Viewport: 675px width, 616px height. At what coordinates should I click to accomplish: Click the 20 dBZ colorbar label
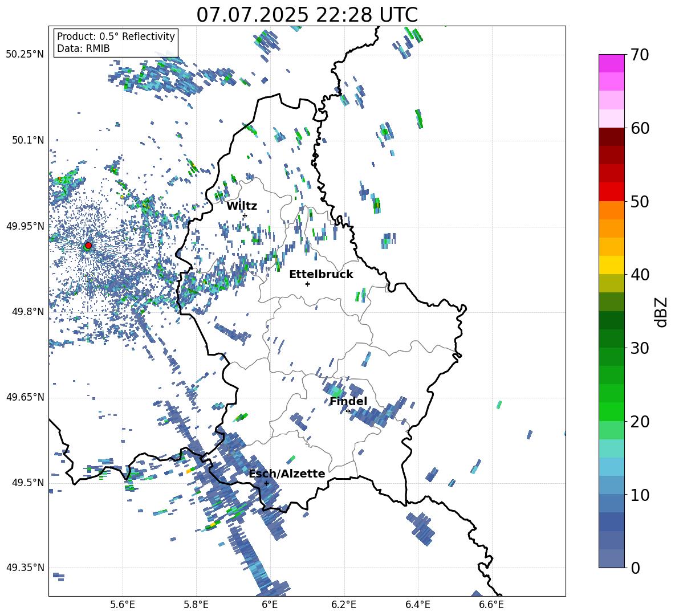[x=639, y=422]
